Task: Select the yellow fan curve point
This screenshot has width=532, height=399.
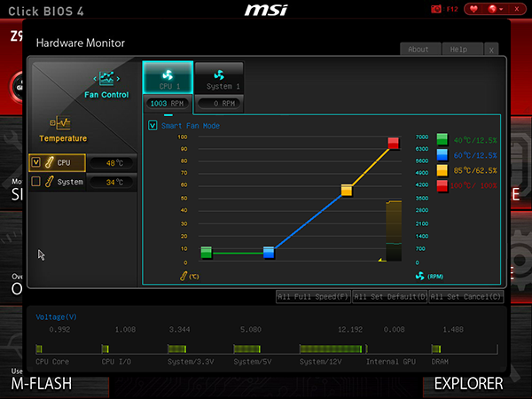Action: 347,190
